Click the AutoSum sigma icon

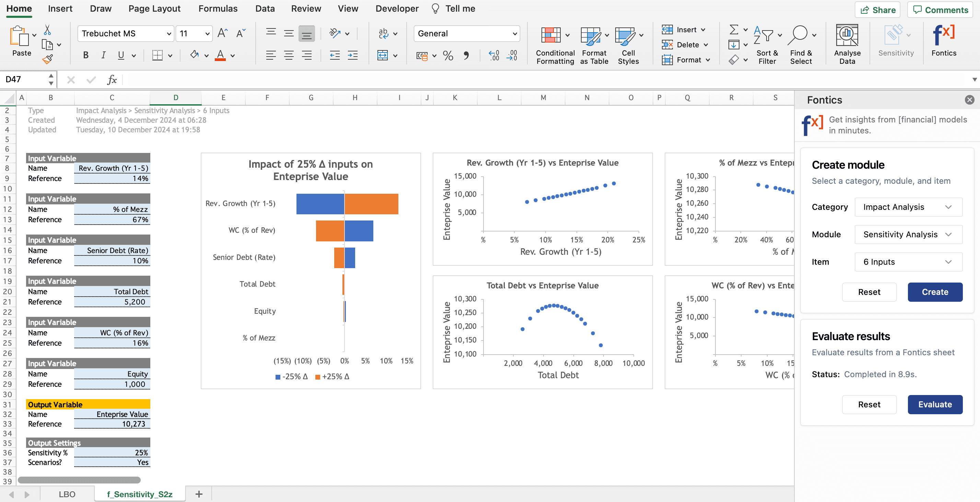[x=734, y=29]
